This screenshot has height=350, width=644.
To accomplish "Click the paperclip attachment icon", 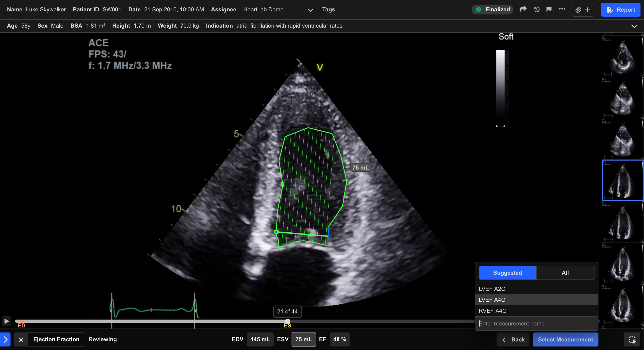I will click(x=578, y=10).
